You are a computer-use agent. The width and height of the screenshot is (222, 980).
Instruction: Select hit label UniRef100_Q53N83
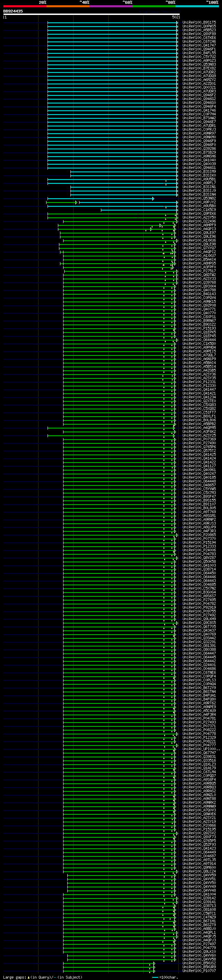199,64
